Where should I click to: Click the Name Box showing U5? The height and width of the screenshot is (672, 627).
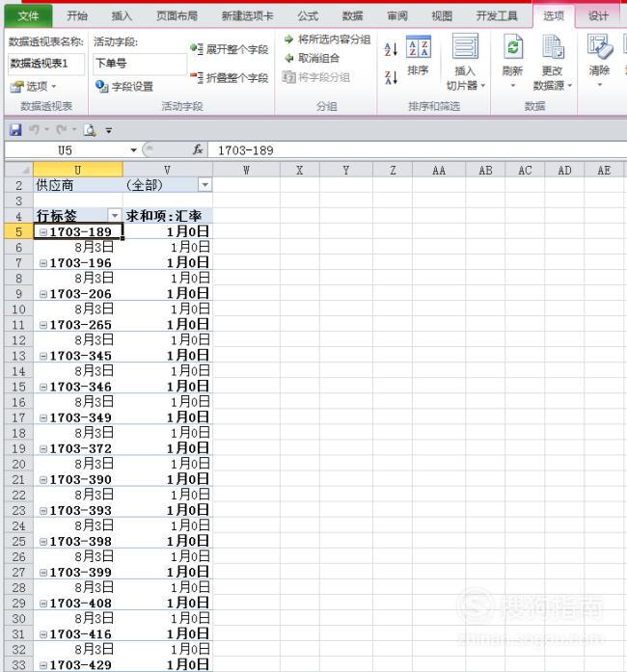[66, 150]
